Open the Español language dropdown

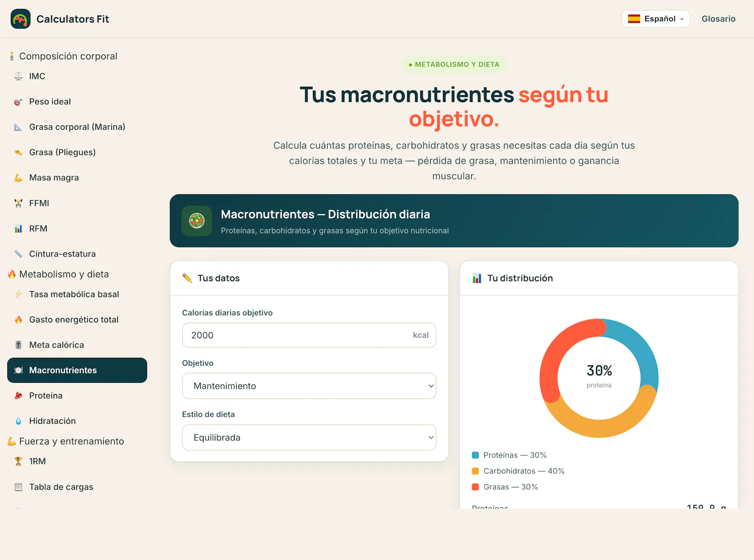(656, 19)
